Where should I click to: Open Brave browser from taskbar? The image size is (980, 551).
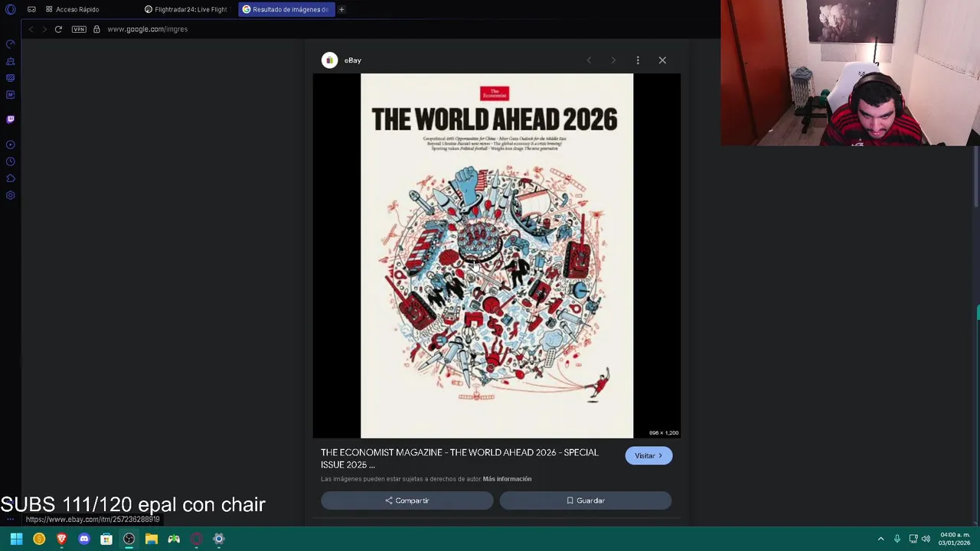click(61, 539)
